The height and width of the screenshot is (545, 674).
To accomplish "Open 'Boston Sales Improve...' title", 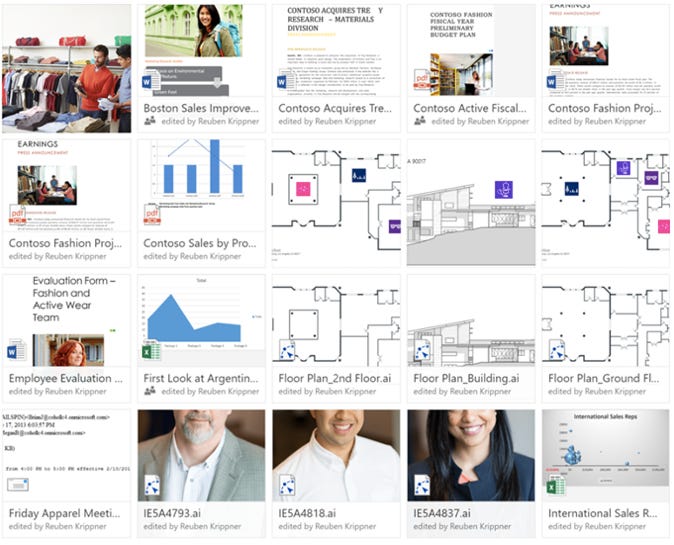I will point(201,108).
